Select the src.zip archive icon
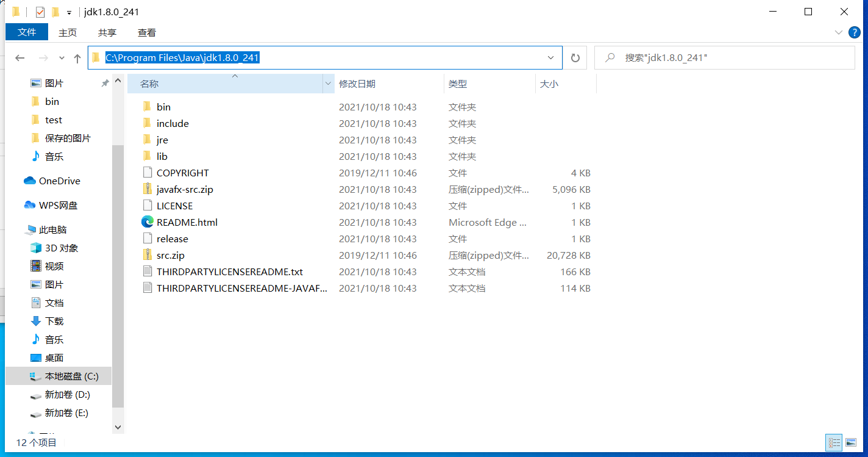Viewport: 868px width, 457px height. tap(147, 255)
